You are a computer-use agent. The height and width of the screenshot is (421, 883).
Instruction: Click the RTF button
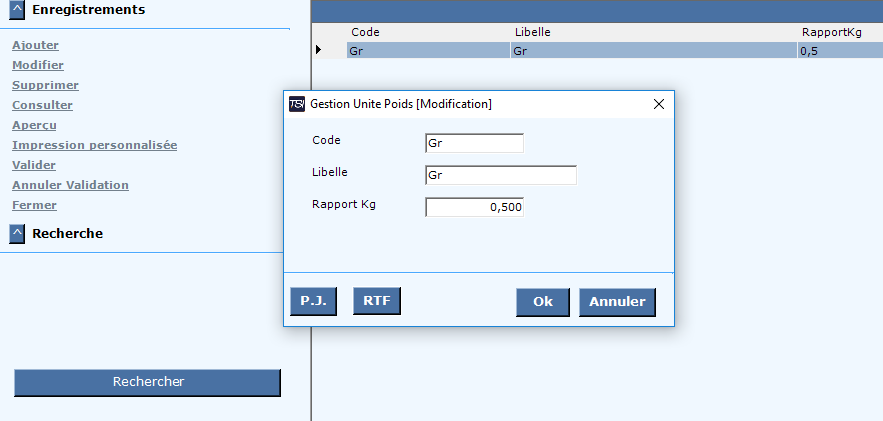(377, 301)
